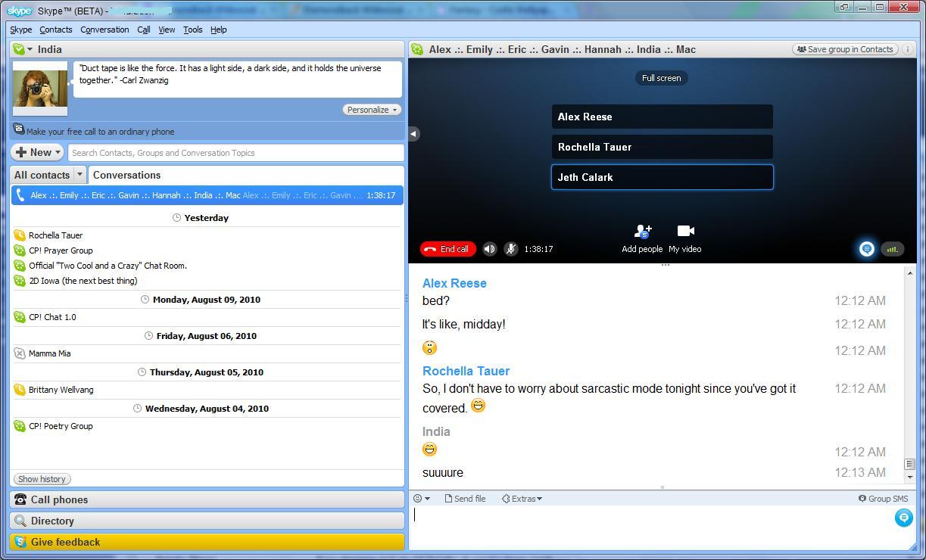This screenshot has height=560, width=926.
Task: Add people to the call
Action: coord(642,238)
